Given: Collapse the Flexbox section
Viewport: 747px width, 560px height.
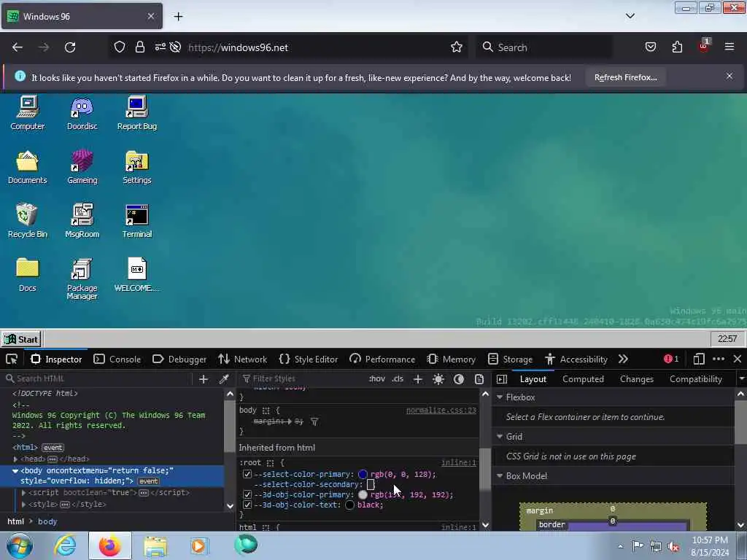Looking at the screenshot, I should tap(500, 397).
